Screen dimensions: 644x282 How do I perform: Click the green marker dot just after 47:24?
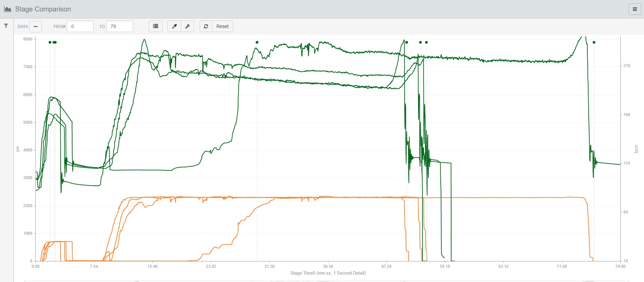[x=407, y=42]
